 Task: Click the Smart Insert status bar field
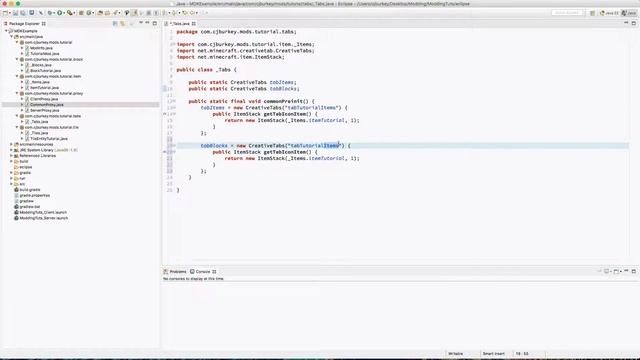[494, 354]
